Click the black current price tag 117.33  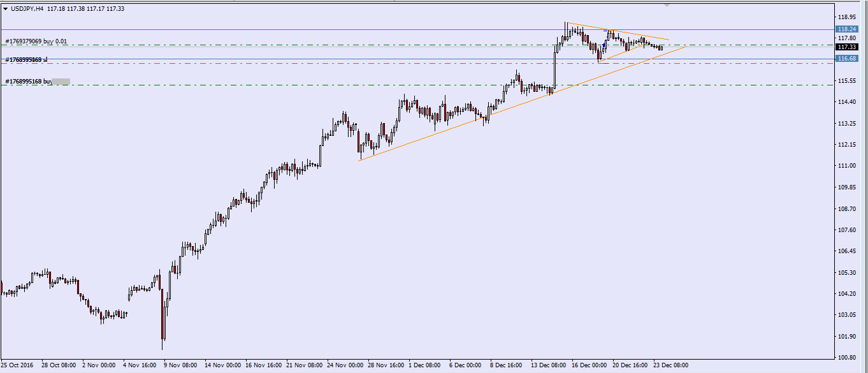pyautogui.click(x=847, y=47)
